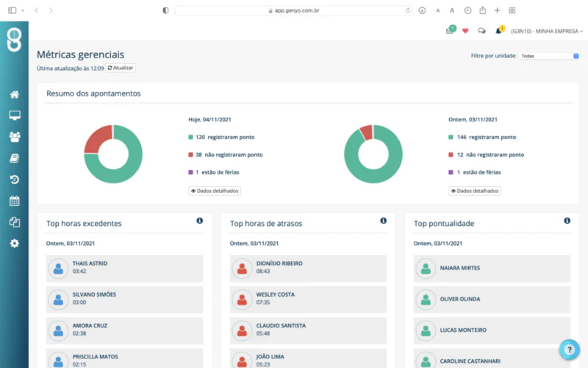588x368 pixels.
Task: Click browser sidebar toggle icon
Action: point(12,10)
